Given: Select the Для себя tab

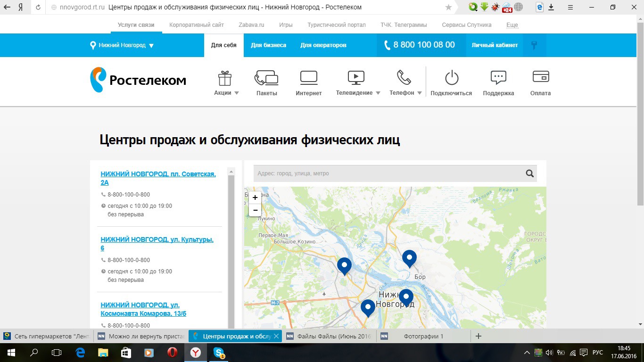Looking at the screenshot, I should point(224,45).
